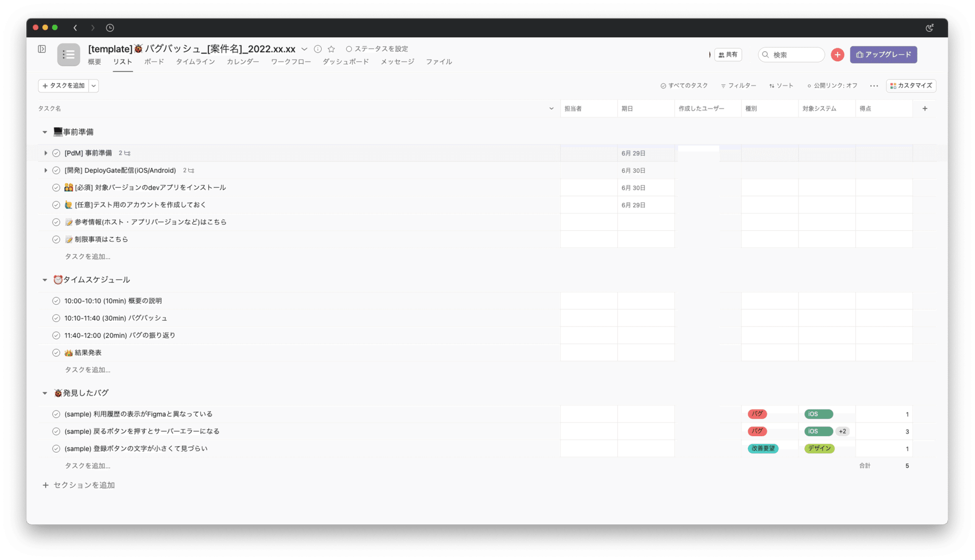Open the three-dots more options menu
The image size is (975, 560).
(874, 86)
